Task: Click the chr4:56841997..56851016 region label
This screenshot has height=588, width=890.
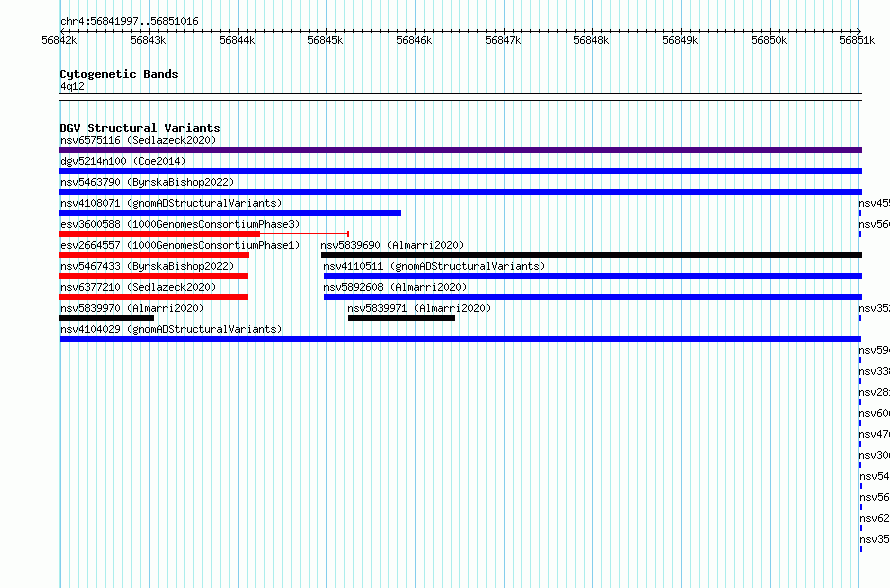Action: tap(129, 21)
